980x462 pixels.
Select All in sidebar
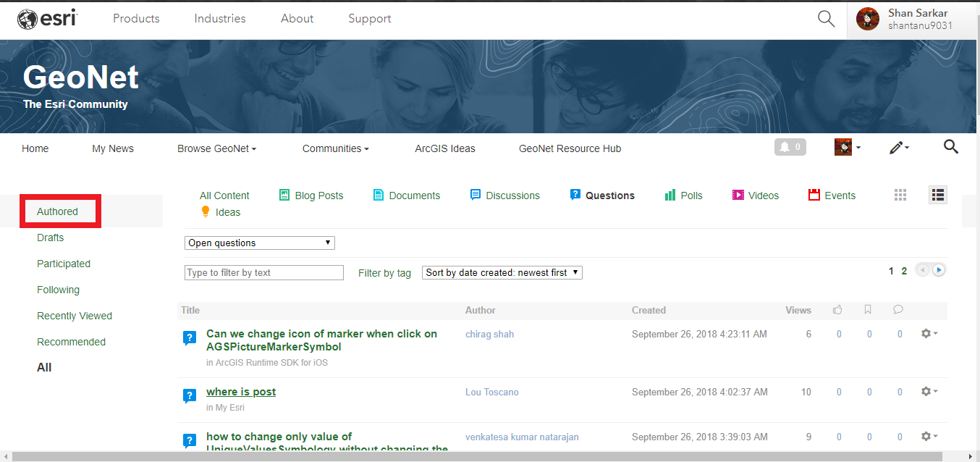click(x=44, y=367)
